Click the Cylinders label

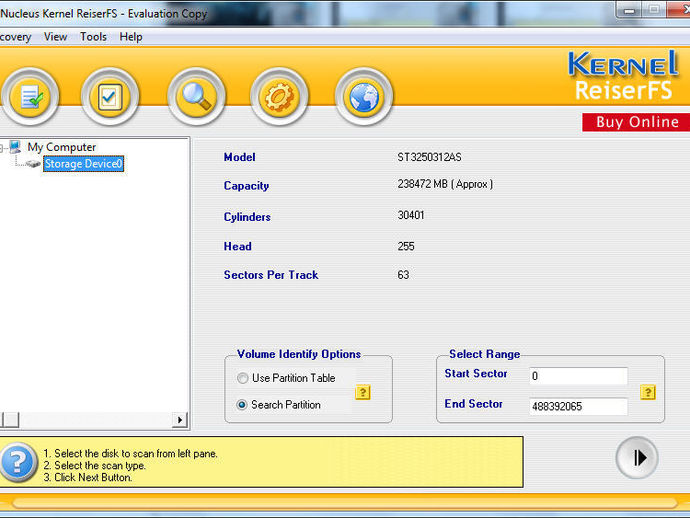247,217
